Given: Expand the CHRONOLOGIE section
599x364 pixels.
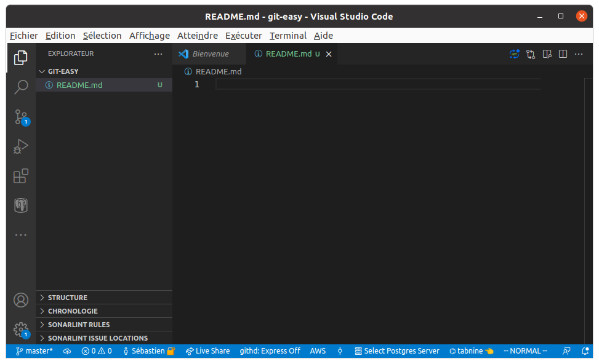Looking at the screenshot, I should tap(104, 311).
